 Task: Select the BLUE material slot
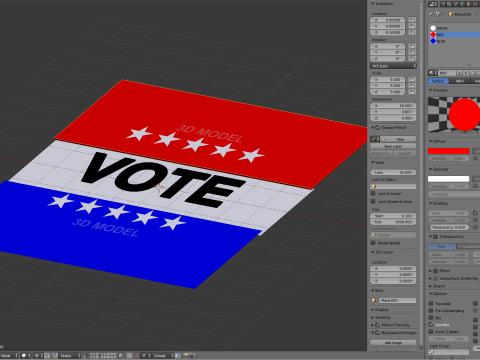(x=455, y=41)
